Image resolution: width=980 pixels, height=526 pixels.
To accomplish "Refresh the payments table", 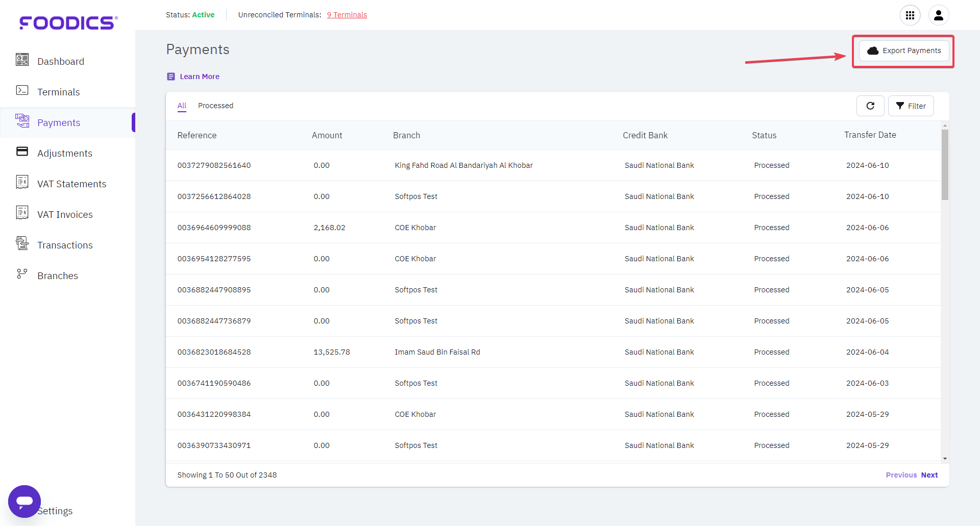I will pos(870,106).
